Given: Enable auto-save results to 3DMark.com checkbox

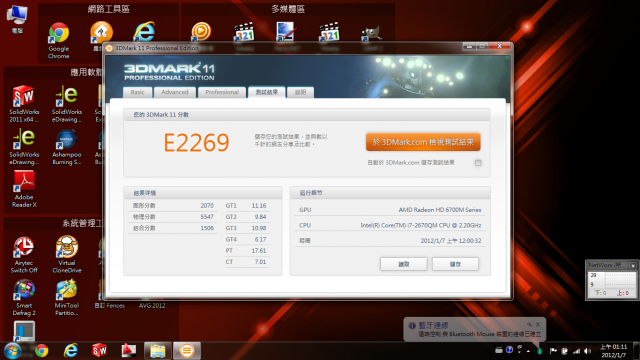Looking at the screenshot, I should click(478, 163).
